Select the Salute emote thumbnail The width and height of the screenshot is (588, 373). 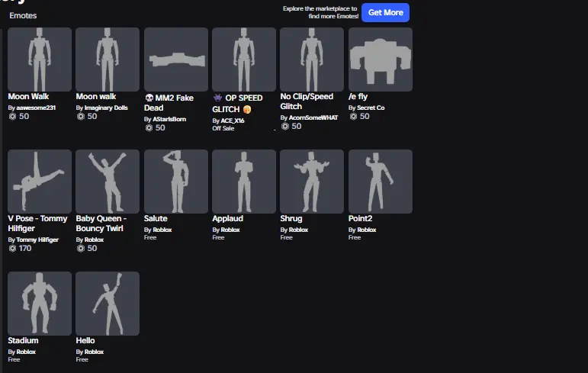tap(176, 182)
